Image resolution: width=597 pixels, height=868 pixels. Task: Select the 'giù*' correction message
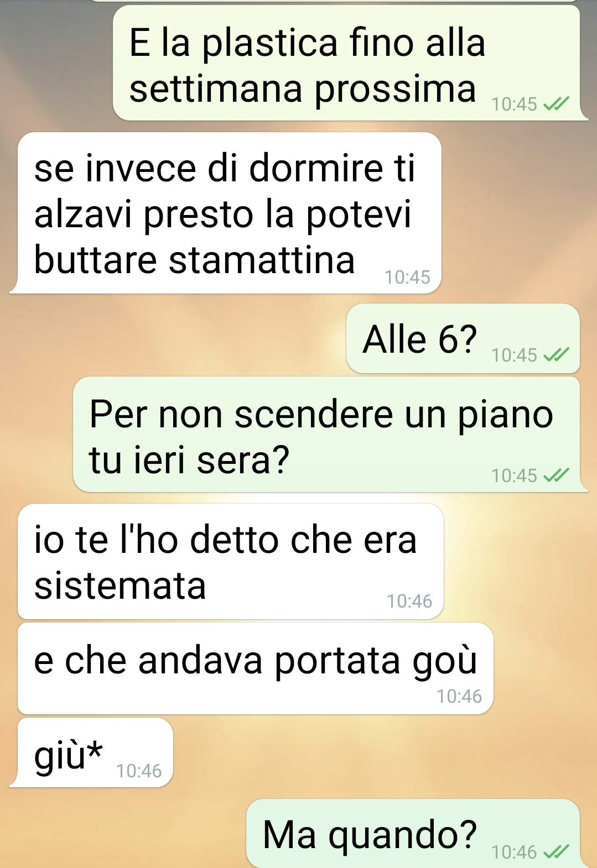coord(95,752)
